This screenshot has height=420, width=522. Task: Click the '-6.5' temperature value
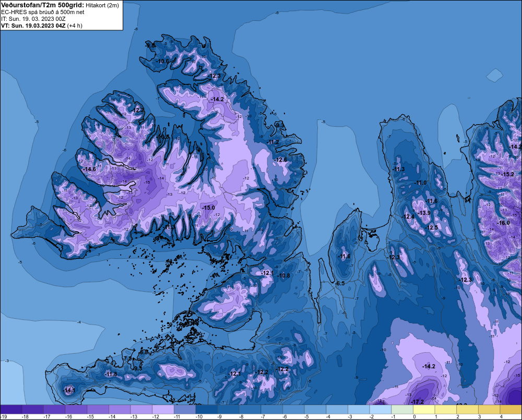coord(340,283)
